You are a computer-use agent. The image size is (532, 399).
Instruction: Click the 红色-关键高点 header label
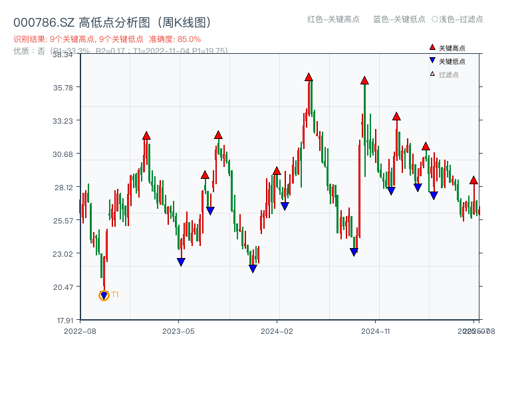click(334, 19)
